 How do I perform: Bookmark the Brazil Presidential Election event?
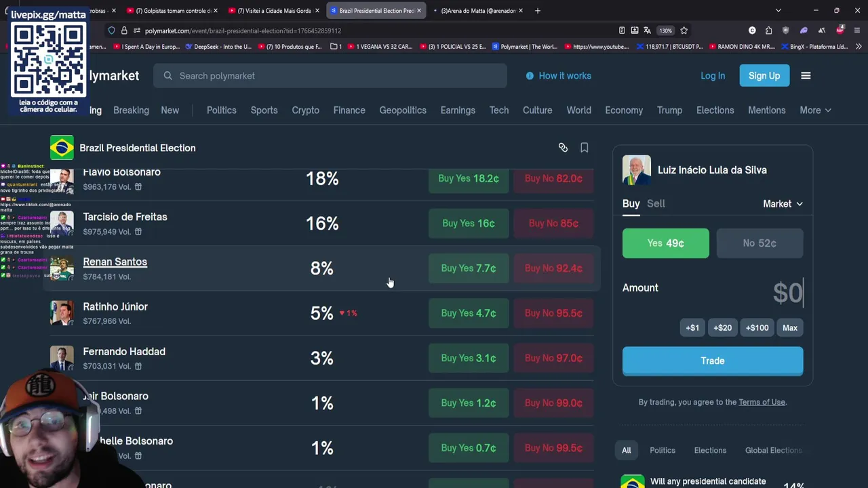(x=584, y=148)
